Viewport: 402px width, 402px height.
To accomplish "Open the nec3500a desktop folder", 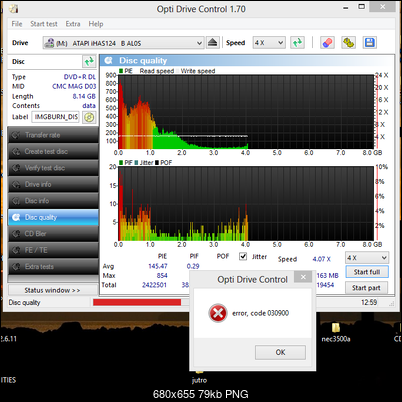I will (x=336, y=332).
